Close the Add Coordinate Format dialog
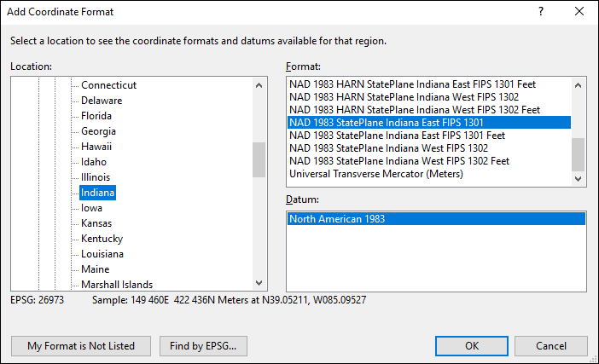 click(x=579, y=11)
